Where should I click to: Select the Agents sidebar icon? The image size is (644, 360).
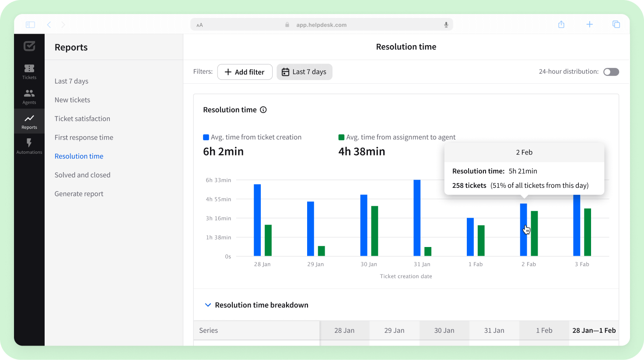29,96
